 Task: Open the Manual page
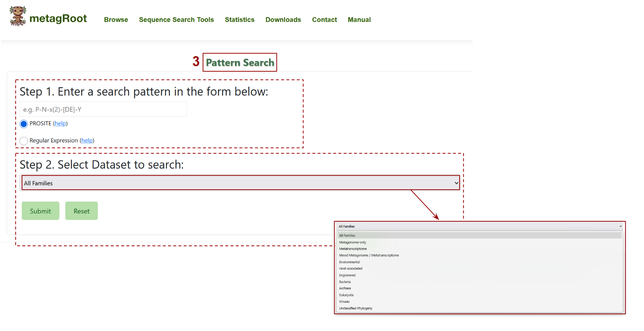click(359, 20)
